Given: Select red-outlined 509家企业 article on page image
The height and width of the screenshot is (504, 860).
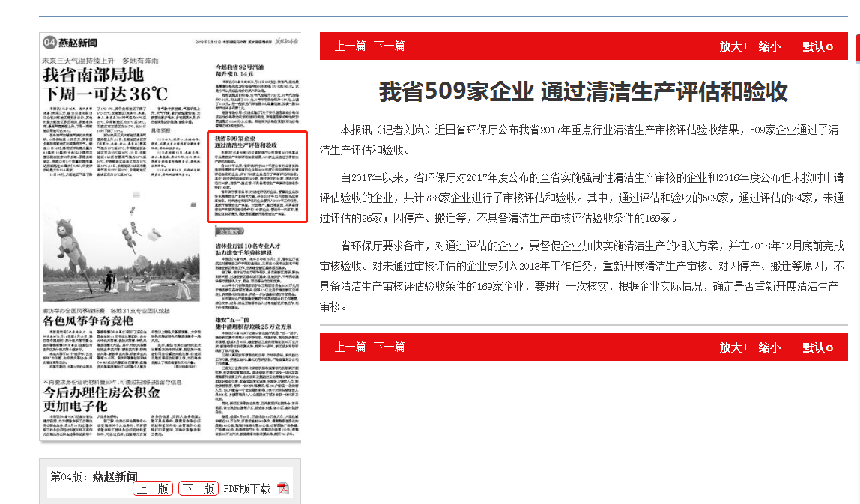Looking at the screenshot, I should click(x=257, y=177).
